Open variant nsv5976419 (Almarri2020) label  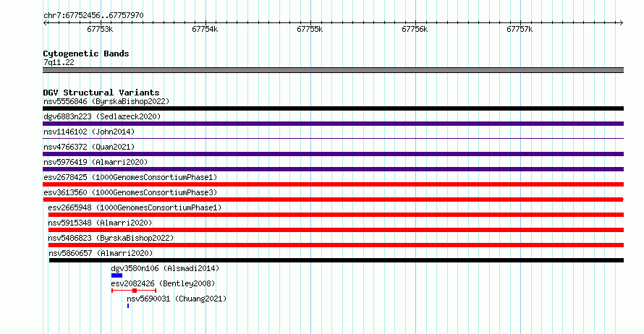coord(96,162)
